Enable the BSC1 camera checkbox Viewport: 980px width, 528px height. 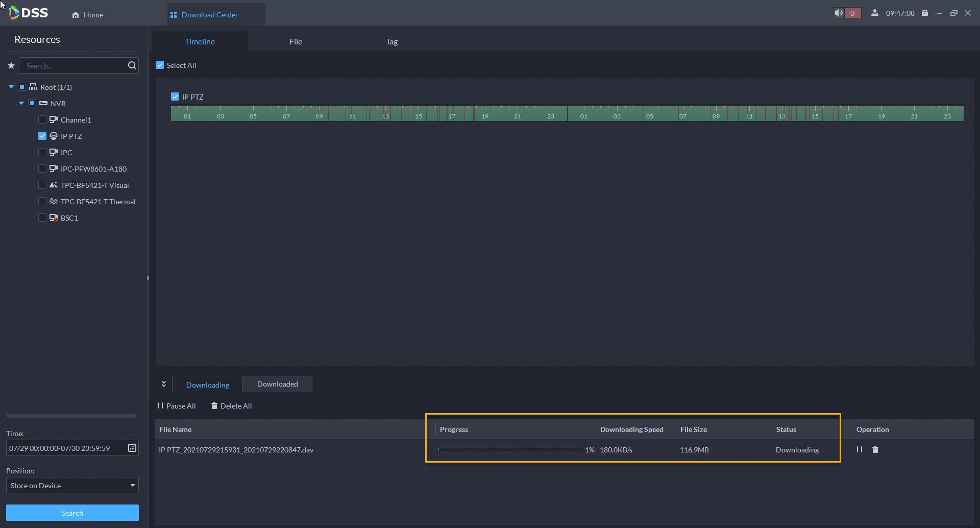(42, 218)
